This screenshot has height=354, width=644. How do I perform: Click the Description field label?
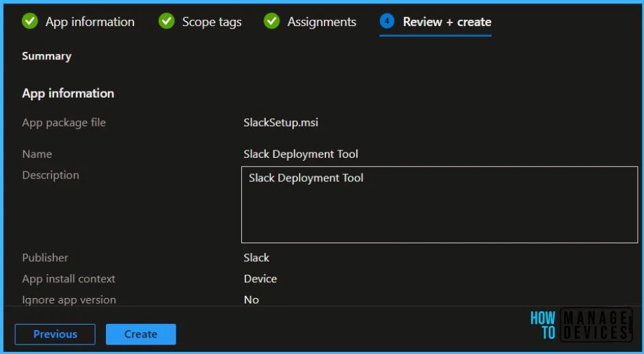(x=51, y=176)
